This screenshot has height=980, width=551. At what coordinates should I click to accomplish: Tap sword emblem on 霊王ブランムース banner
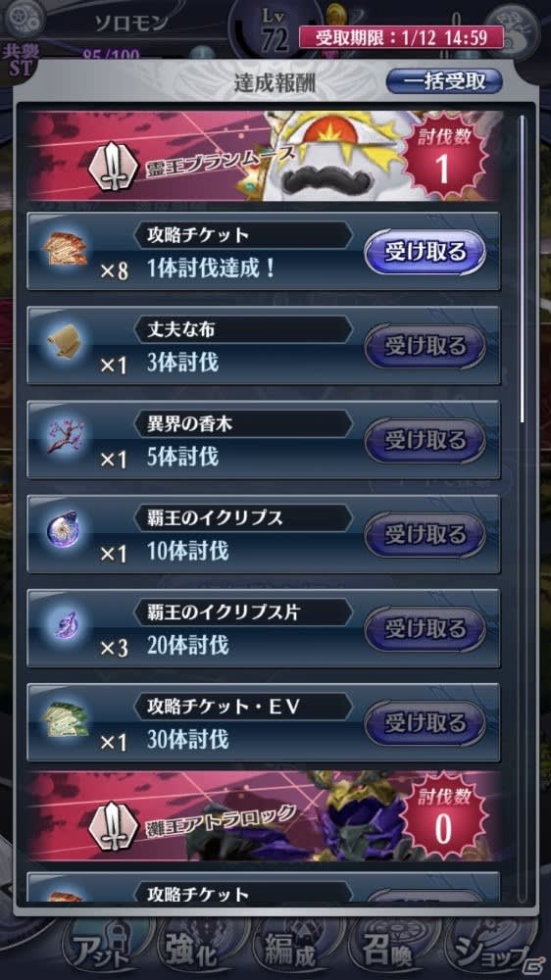pos(115,169)
